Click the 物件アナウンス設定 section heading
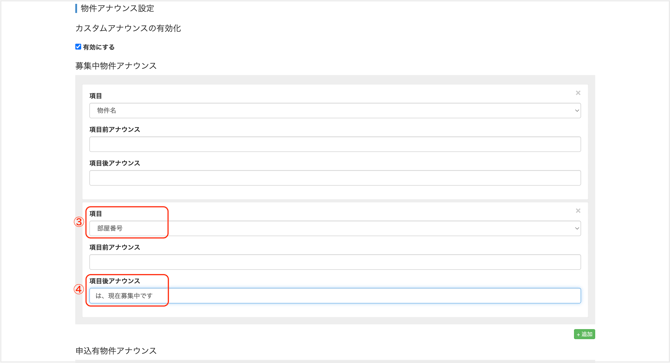The width and height of the screenshot is (670, 363). (x=118, y=8)
